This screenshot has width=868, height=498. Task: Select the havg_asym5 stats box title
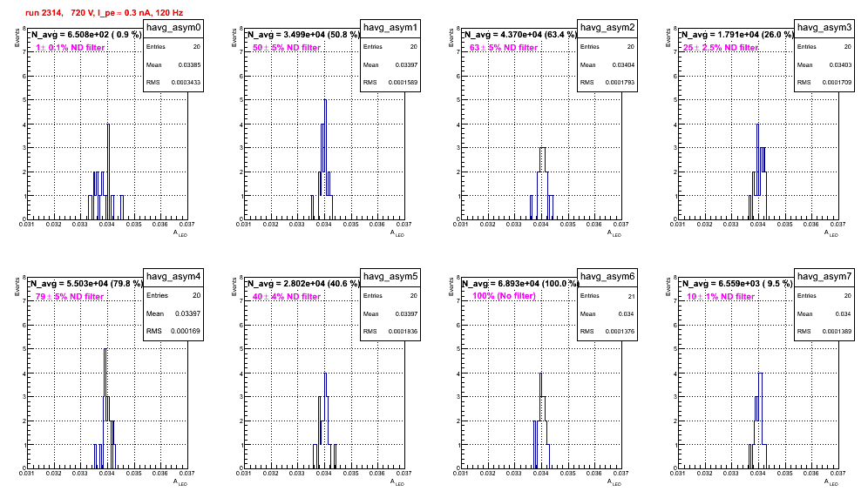click(x=390, y=276)
